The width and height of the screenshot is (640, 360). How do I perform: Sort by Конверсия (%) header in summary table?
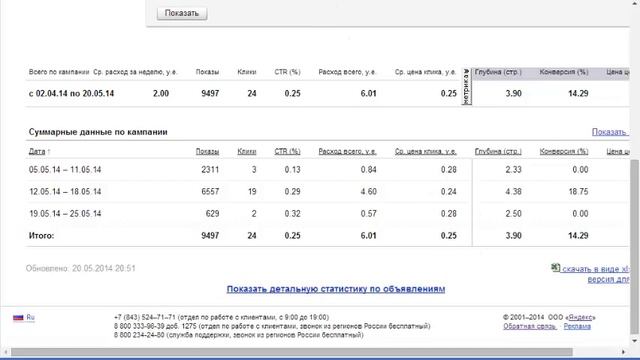tap(564, 151)
